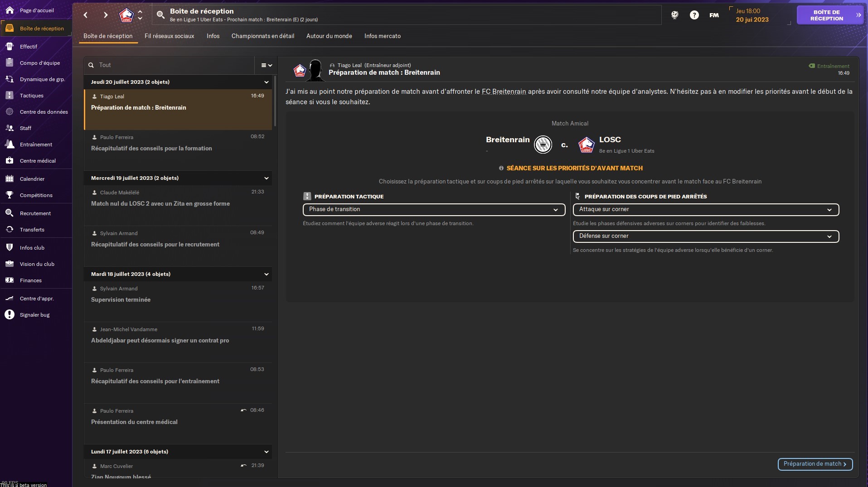
Task: Follow the FC Breitenrain link in message
Action: pyautogui.click(x=504, y=92)
